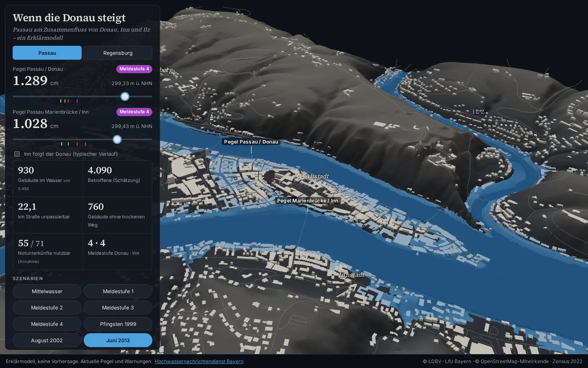The width and height of the screenshot is (588, 368).
Task: Click the '299,43 m ü. NHN' reading
Action: [132, 126]
